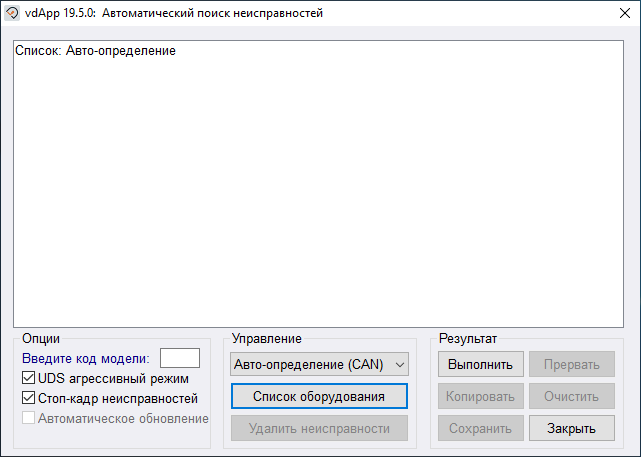
Task: Clear results using the Очистить button
Action: [571, 396]
